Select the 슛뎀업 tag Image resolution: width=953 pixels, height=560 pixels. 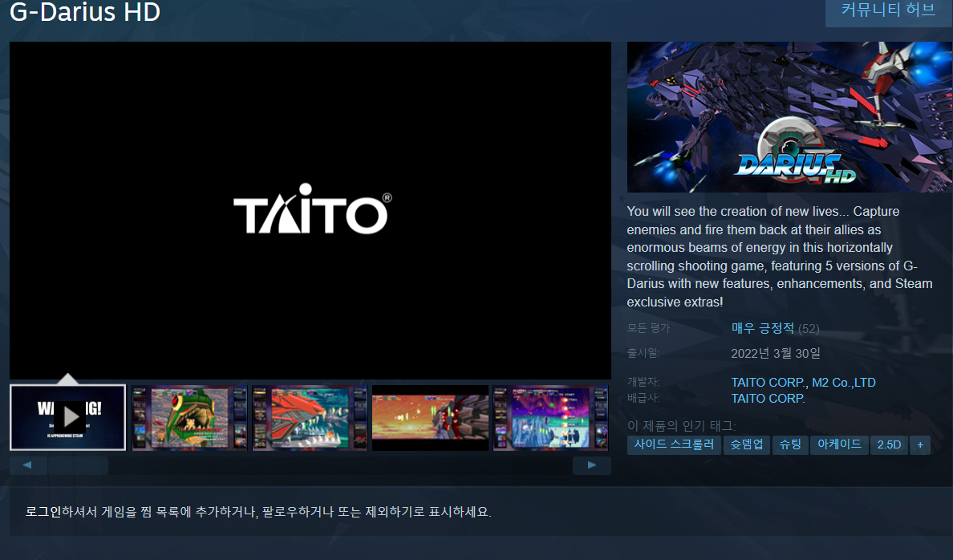(x=746, y=444)
